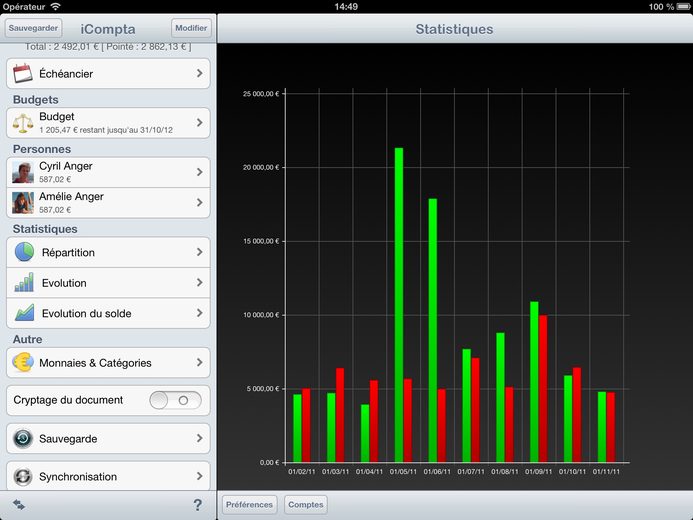693x520 pixels.
Task: Open the Comptes button
Action: tap(305, 505)
